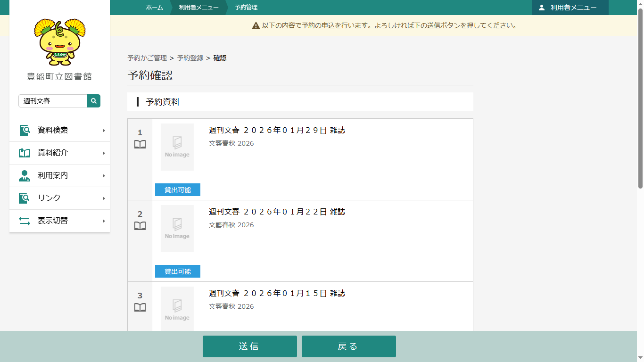Click the book icon under item number 3
This screenshot has height=362, width=644.
point(140,307)
